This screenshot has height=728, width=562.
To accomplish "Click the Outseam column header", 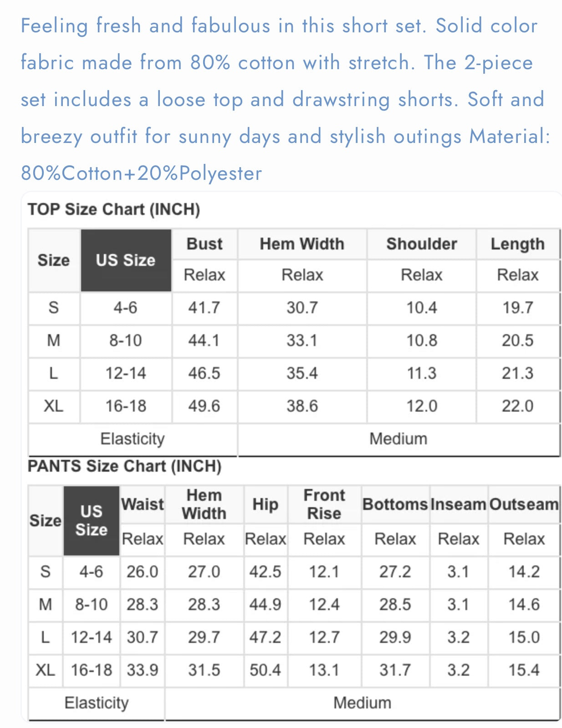I will 524,504.
